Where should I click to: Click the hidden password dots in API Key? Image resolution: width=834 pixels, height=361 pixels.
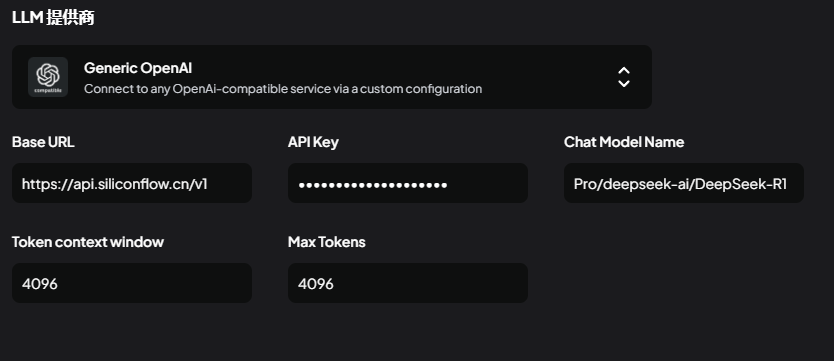coord(373,185)
